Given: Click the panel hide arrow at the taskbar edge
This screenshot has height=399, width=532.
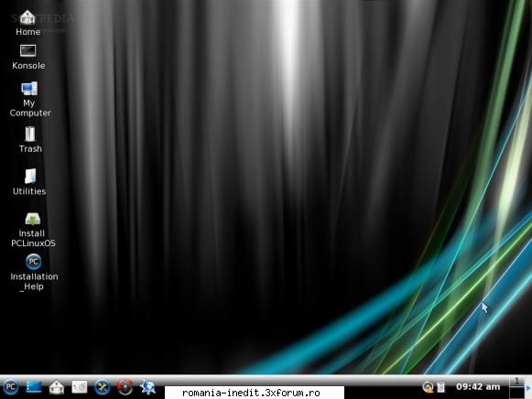Looking at the screenshot, I should [x=528, y=387].
